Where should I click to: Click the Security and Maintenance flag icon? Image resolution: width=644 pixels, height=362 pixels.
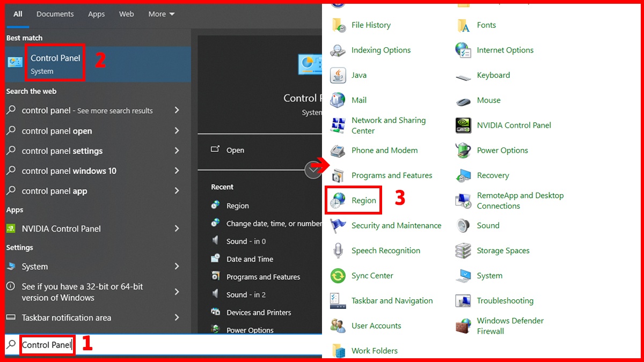click(338, 226)
